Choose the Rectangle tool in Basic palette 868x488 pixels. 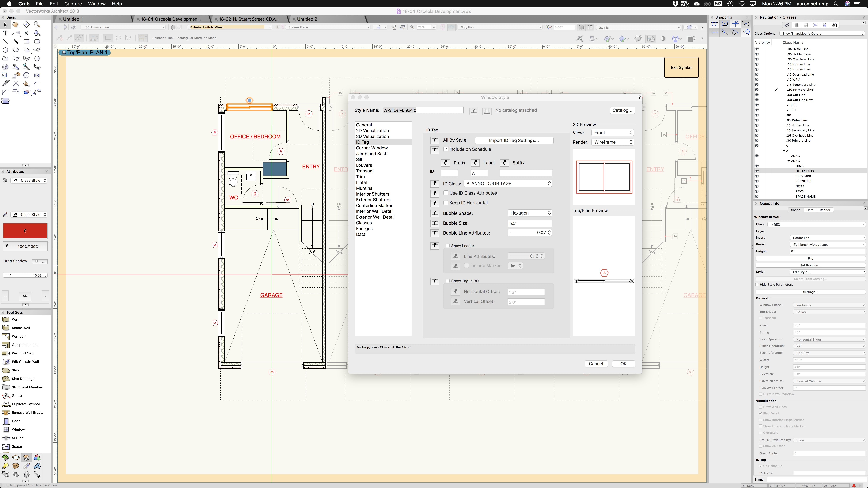(26, 41)
